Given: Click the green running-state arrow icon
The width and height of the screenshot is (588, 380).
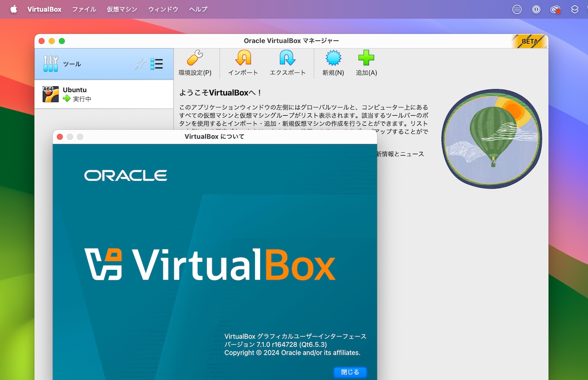Looking at the screenshot, I should coord(67,98).
